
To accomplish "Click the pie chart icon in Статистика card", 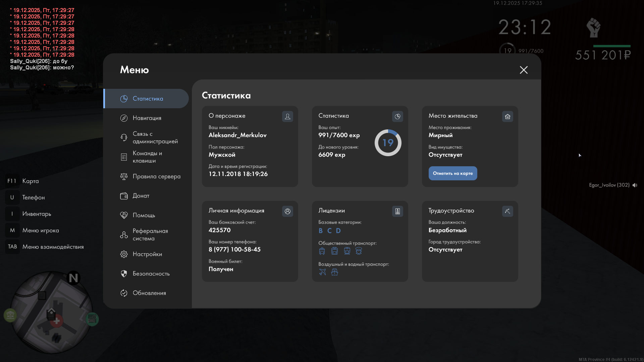I will coord(397,116).
